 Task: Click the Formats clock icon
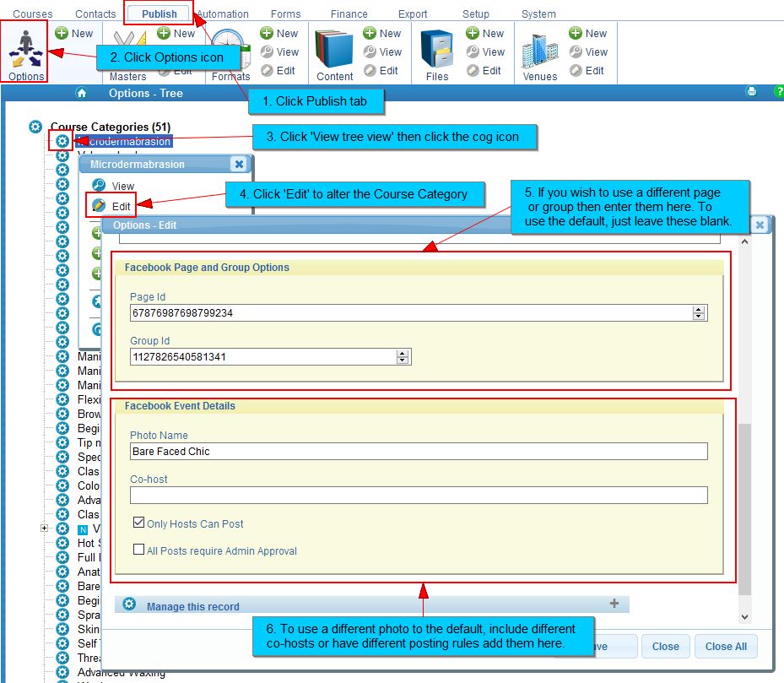click(x=230, y=49)
